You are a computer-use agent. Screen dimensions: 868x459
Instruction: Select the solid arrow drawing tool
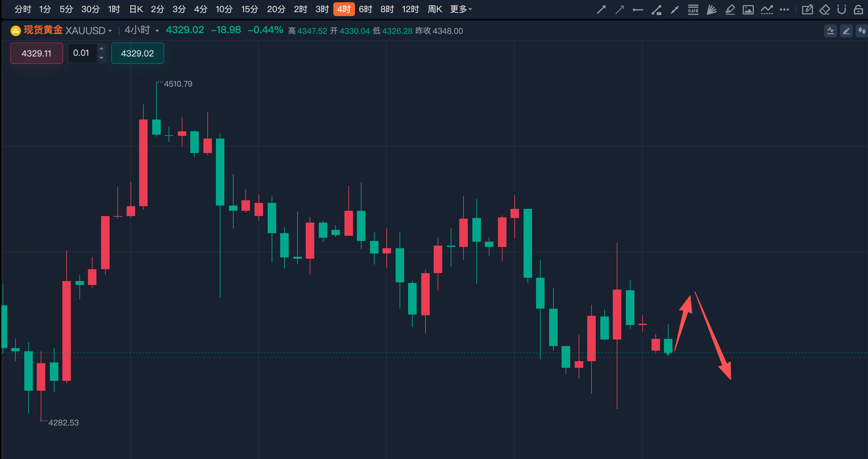pyautogui.click(x=601, y=10)
